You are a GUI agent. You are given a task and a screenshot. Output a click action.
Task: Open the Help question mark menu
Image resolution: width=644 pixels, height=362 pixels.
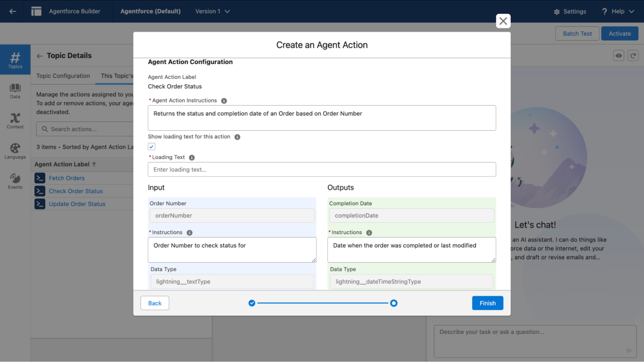point(604,12)
